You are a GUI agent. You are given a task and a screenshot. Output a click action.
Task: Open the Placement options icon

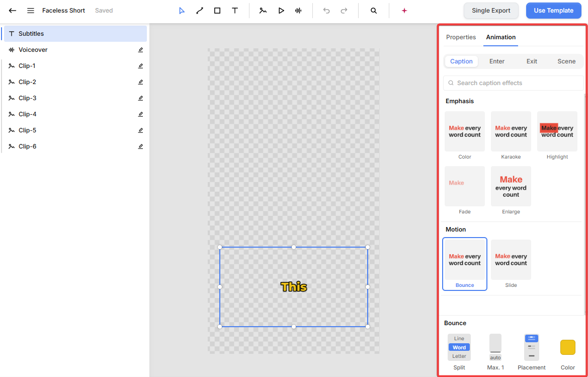531,347
